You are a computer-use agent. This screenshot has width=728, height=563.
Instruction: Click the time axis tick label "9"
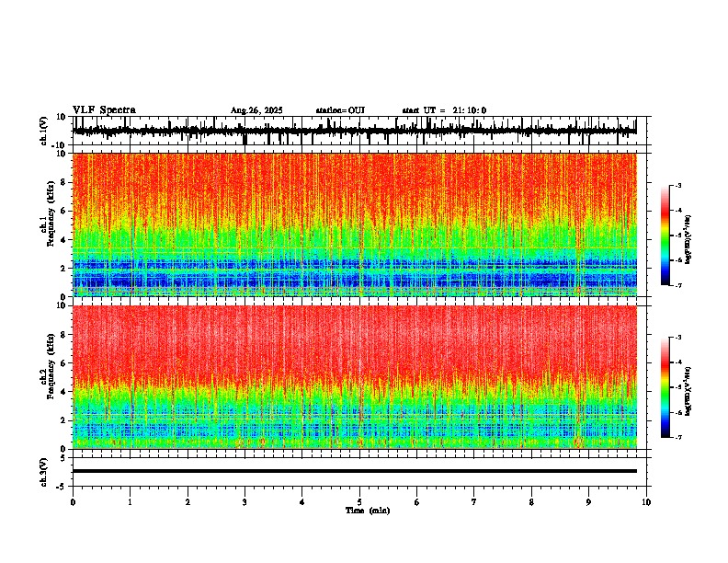[588, 502]
